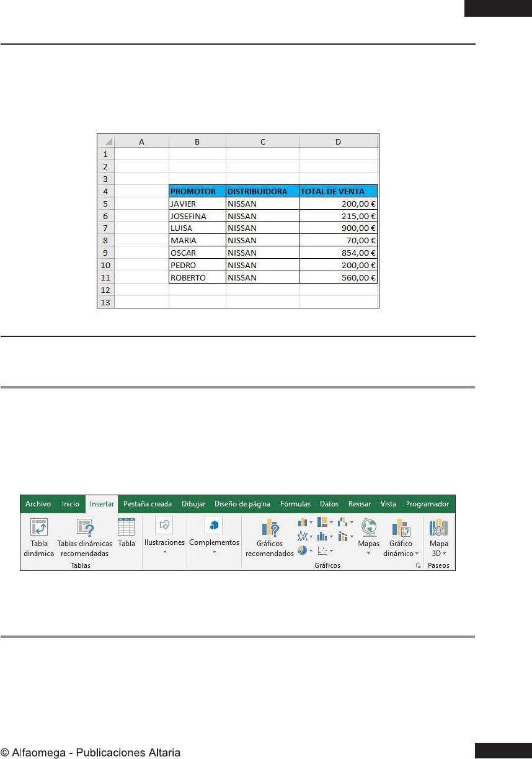Select column B header
This screenshot has height=759, width=532.
click(197, 141)
